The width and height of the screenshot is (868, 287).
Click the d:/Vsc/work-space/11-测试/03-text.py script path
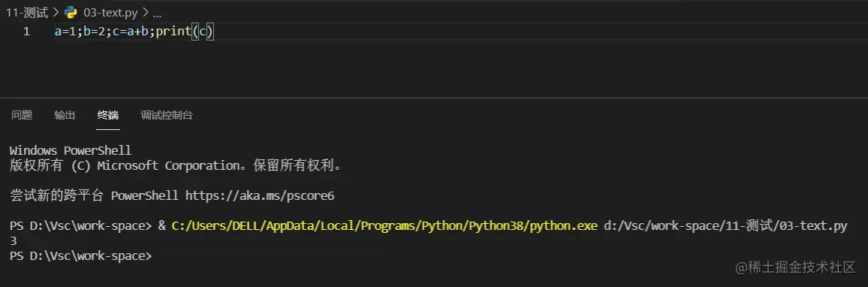click(726, 226)
